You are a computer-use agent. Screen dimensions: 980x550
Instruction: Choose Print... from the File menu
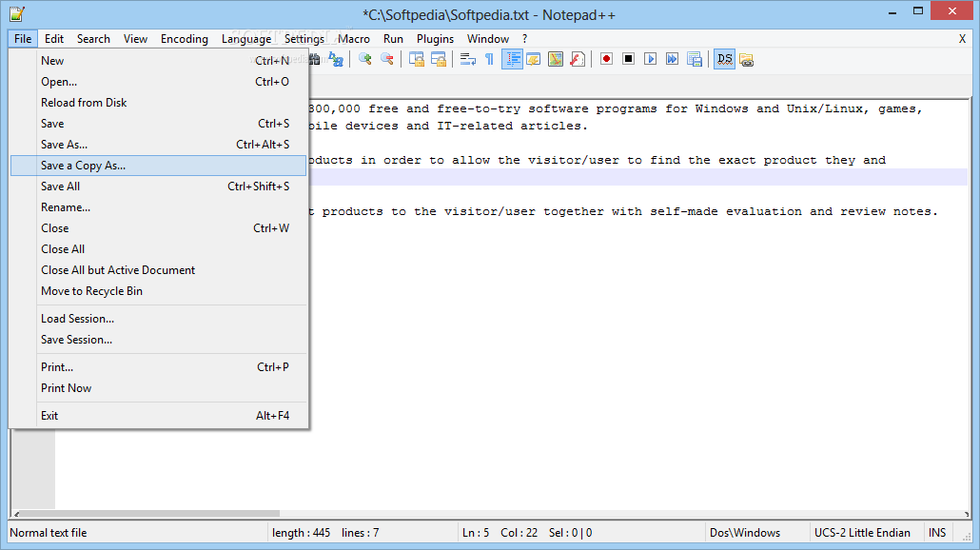(159, 367)
